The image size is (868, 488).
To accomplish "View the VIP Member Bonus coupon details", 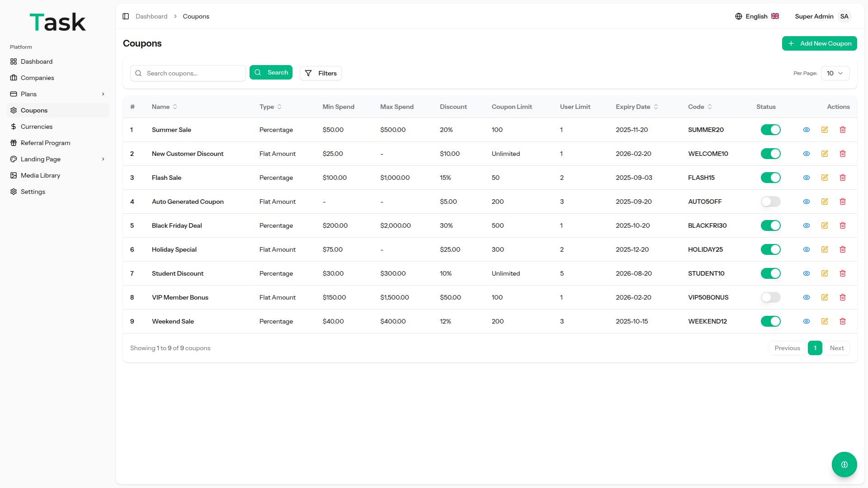I will tap(806, 297).
